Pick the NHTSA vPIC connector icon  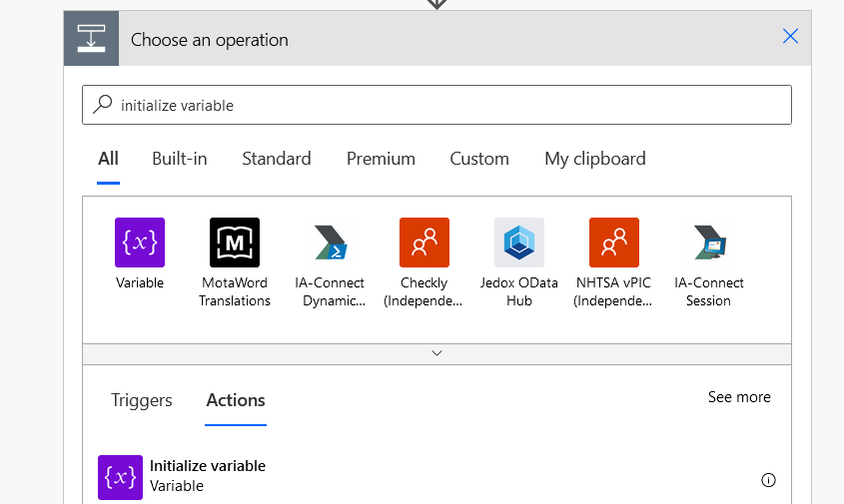[x=614, y=243]
